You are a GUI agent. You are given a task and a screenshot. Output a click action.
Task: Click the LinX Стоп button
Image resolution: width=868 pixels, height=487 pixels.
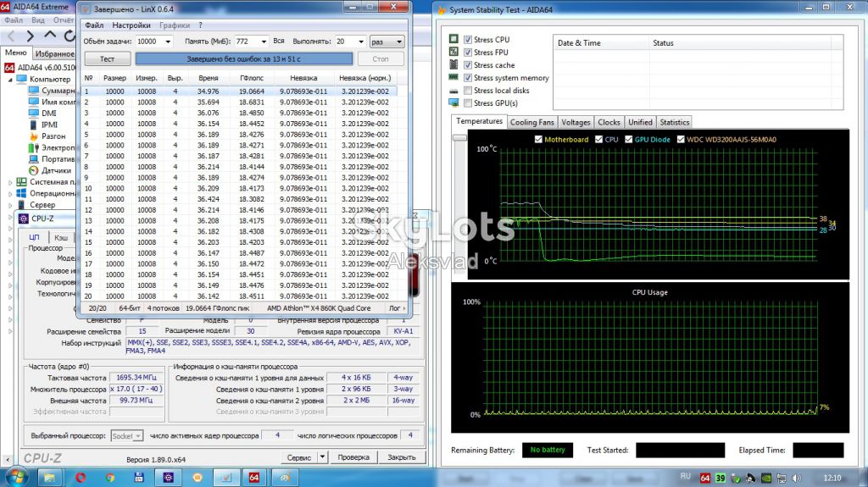click(381, 58)
